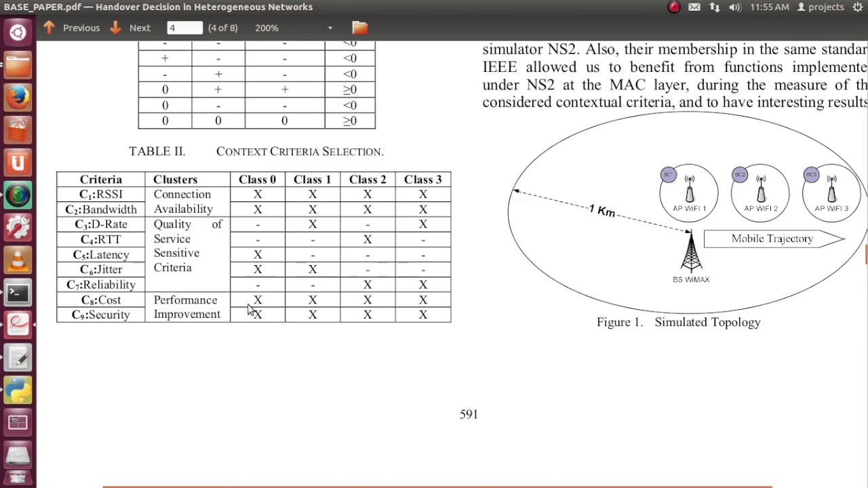Click the Class 2 column header
This screenshot has height=488, width=868.
(368, 180)
